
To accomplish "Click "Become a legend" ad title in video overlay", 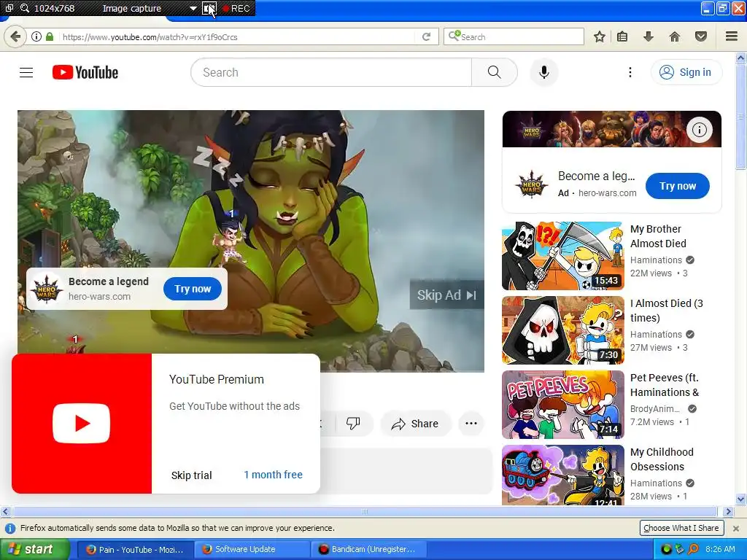I will [x=109, y=281].
